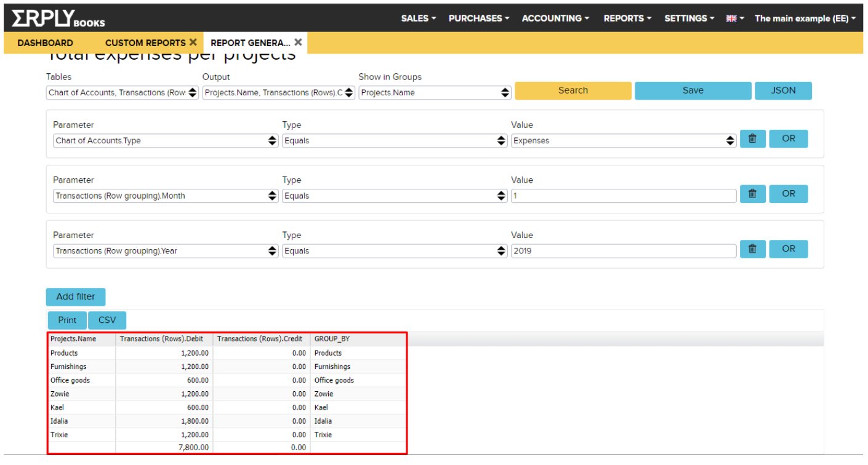Open the Month parameter dropdown

(x=166, y=196)
